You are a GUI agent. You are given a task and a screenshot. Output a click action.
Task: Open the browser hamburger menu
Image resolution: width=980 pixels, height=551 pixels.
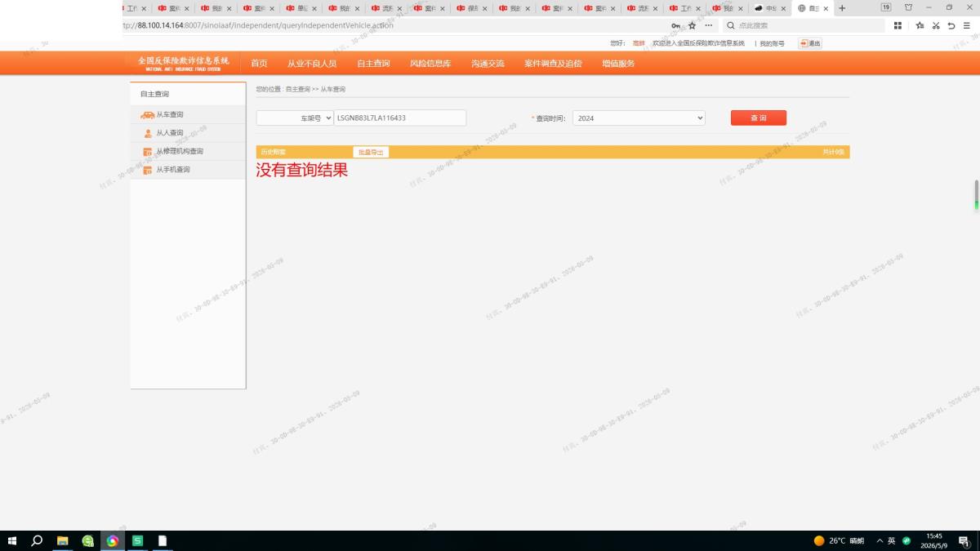point(967,26)
